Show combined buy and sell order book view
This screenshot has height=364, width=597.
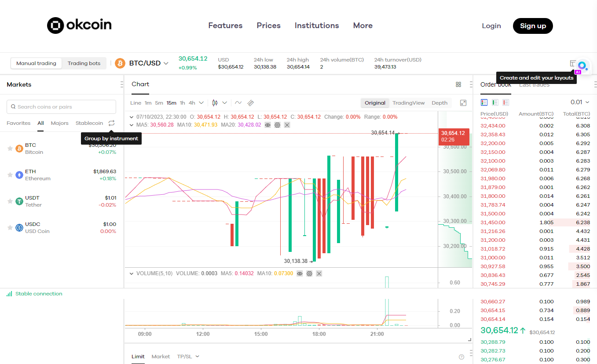pyautogui.click(x=484, y=102)
